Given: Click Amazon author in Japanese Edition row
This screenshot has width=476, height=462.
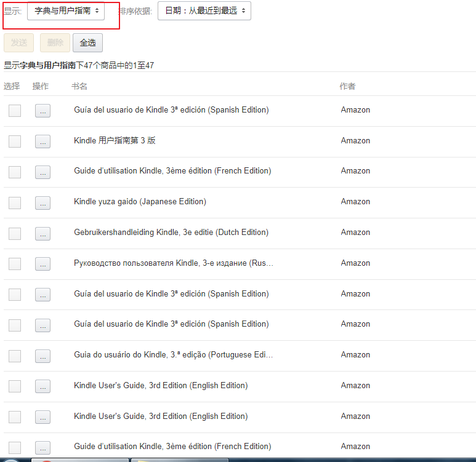Looking at the screenshot, I should coord(355,202).
